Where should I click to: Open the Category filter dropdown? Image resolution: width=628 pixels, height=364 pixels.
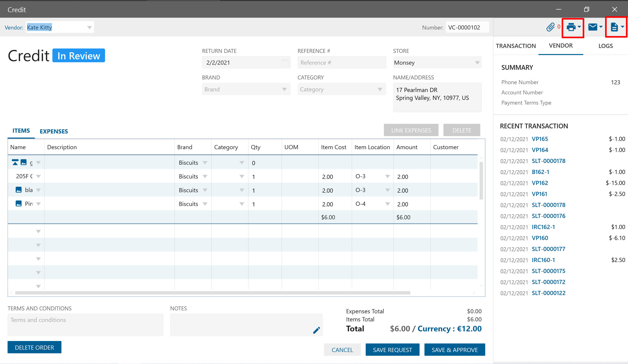coord(380,89)
